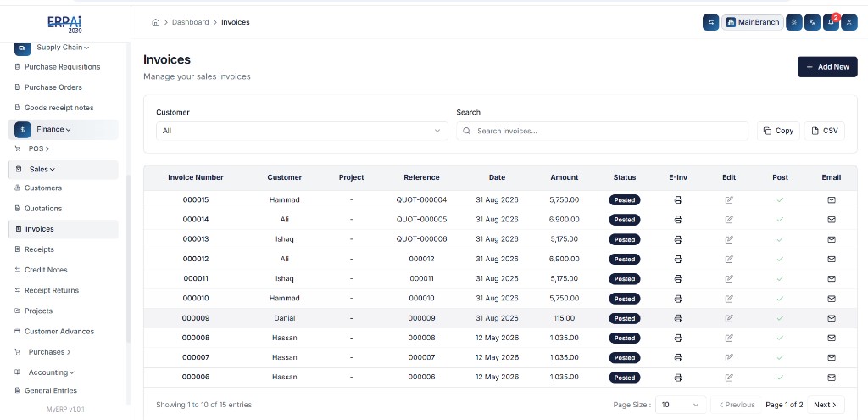Collapse the Supply Chain menu section
868x420 pixels.
point(63,48)
